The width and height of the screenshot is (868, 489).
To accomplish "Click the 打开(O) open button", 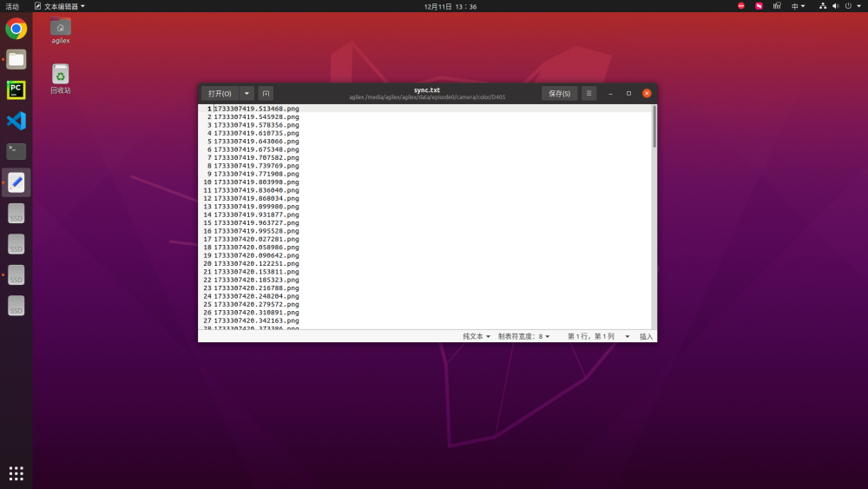I will coord(220,93).
